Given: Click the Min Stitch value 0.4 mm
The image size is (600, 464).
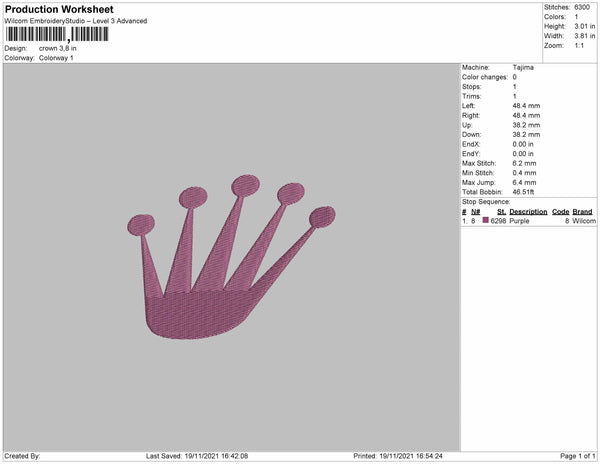Looking at the screenshot, I should [x=524, y=173].
